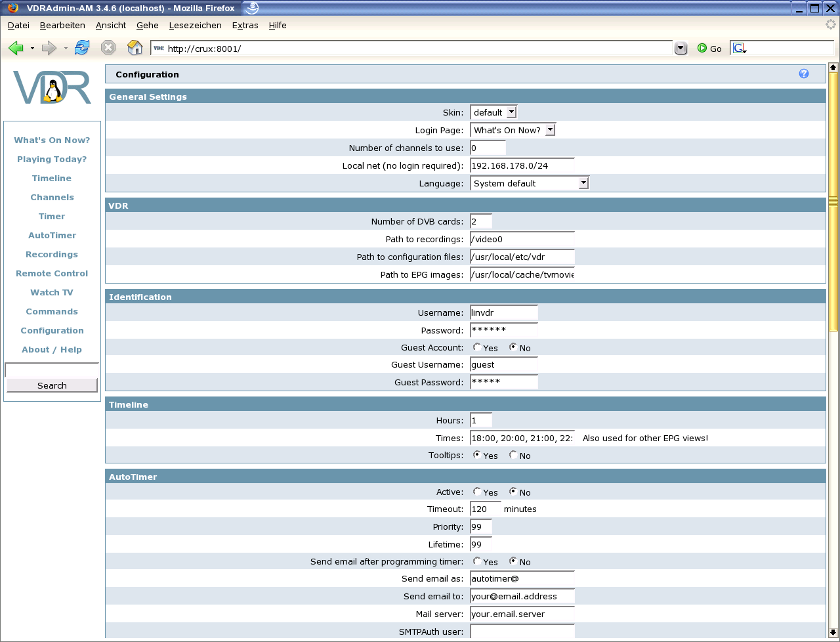The image size is (840, 642).
Task: Open the blue help question mark icon
Action: pos(804,74)
